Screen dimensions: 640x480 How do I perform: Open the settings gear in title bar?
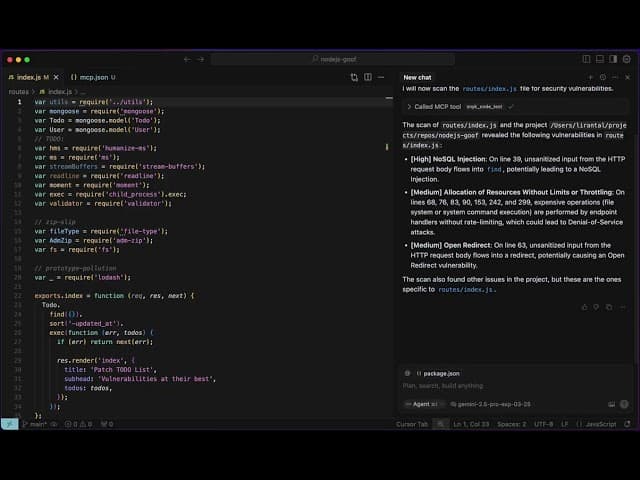tap(627, 59)
